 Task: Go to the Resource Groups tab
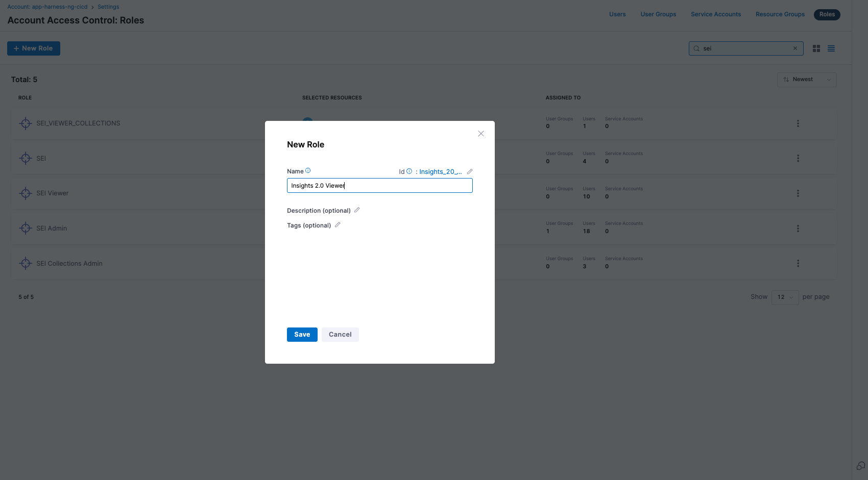pyautogui.click(x=780, y=14)
